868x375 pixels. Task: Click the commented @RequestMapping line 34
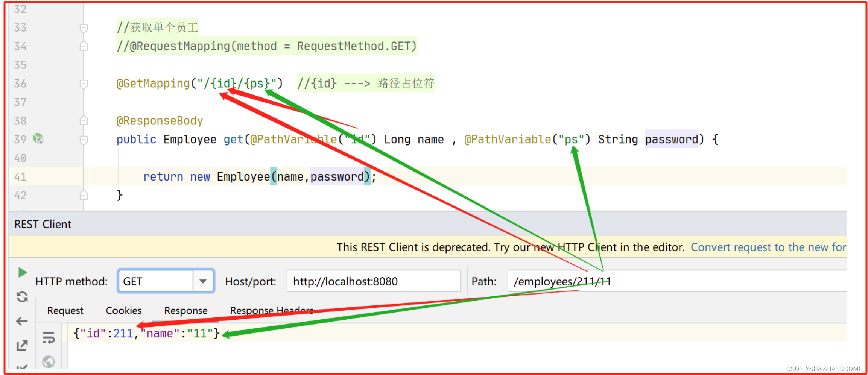coord(266,46)
